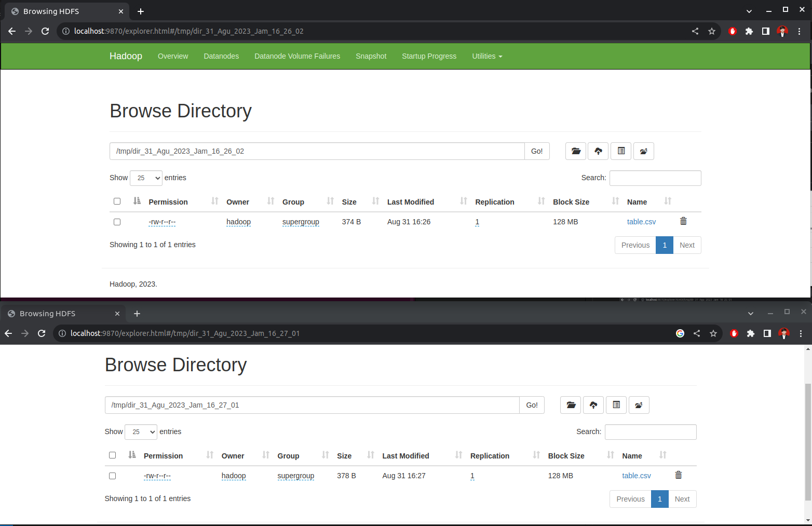Sort by Name column in bottom window
This screenshot has height=526, width=812.
(x=632, y=456)
